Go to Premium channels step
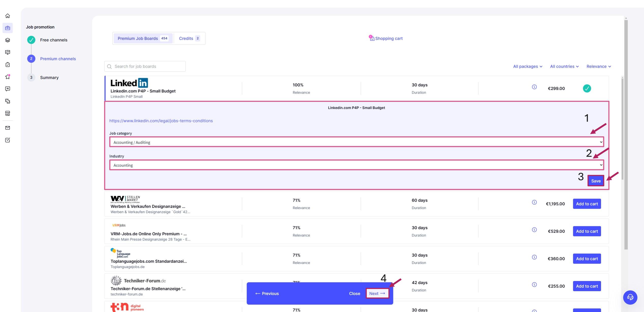 click(x=58, y=59)
